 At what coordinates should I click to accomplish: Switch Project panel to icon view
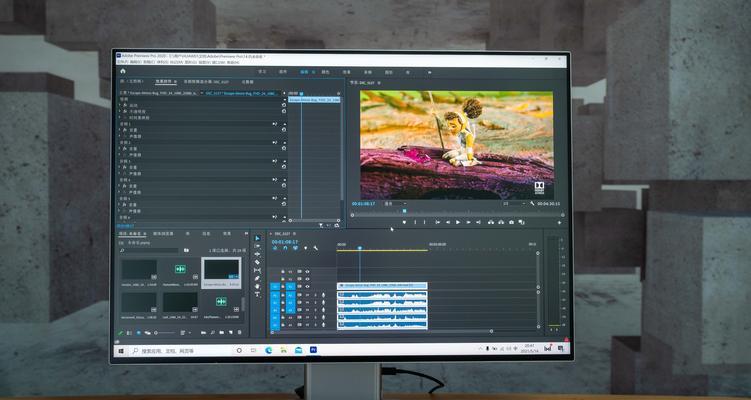139,333
